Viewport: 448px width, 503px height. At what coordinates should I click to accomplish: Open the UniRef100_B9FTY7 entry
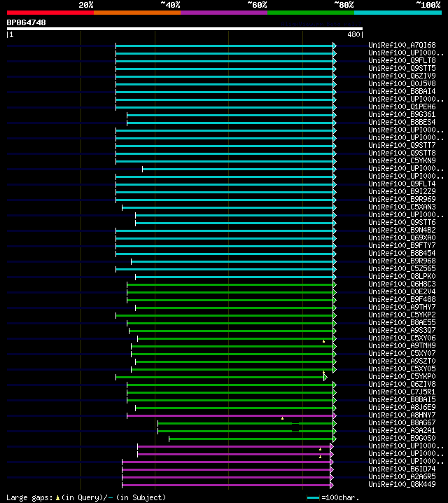tap(402, 245)
